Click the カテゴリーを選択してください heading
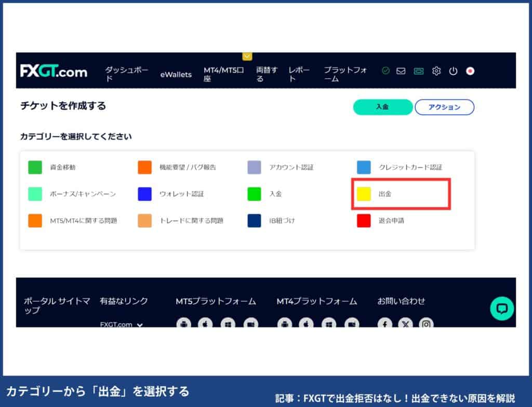Screen dimensions: 532x407 [x=76, y=137]
